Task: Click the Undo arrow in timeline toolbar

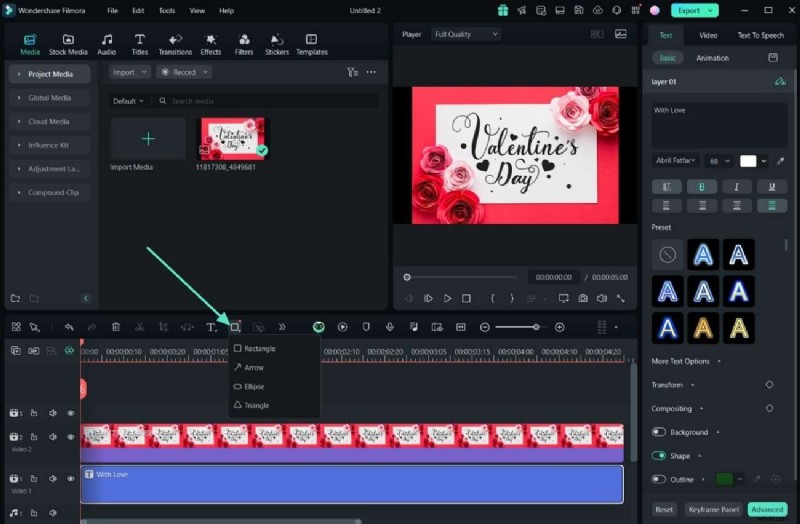Action: (x=69, y=327)
